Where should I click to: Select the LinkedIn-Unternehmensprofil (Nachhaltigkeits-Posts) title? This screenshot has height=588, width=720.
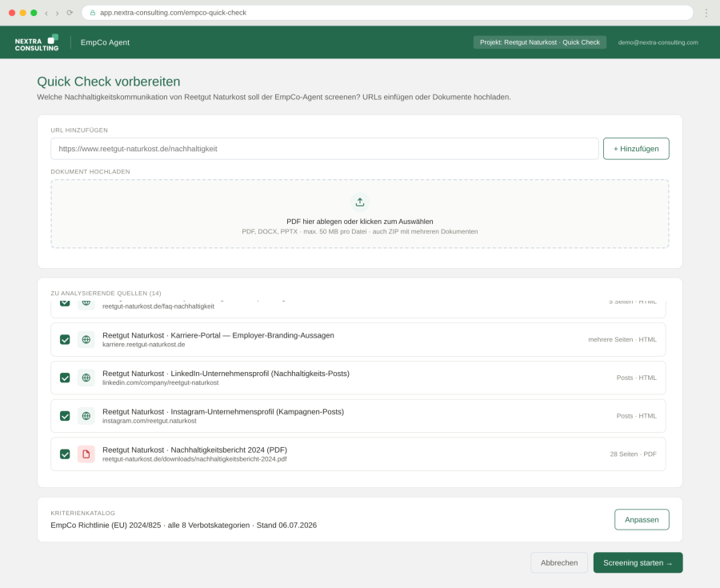pyautogui.click(x=226, y=373)
